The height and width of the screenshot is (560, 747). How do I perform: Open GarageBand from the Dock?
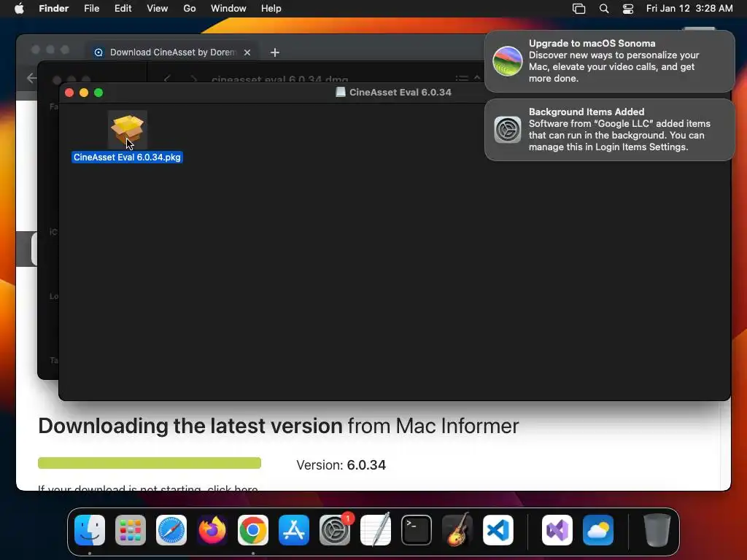click(457, 530)
